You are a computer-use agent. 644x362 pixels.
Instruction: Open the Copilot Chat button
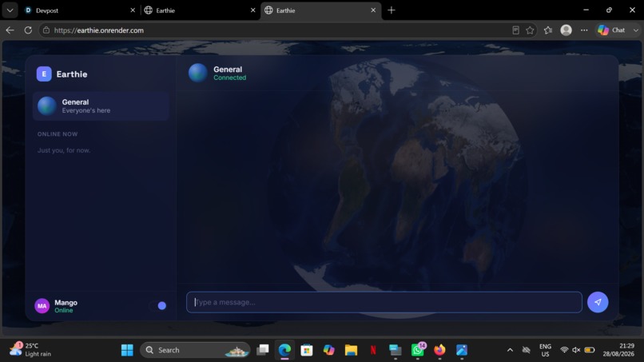611,30
